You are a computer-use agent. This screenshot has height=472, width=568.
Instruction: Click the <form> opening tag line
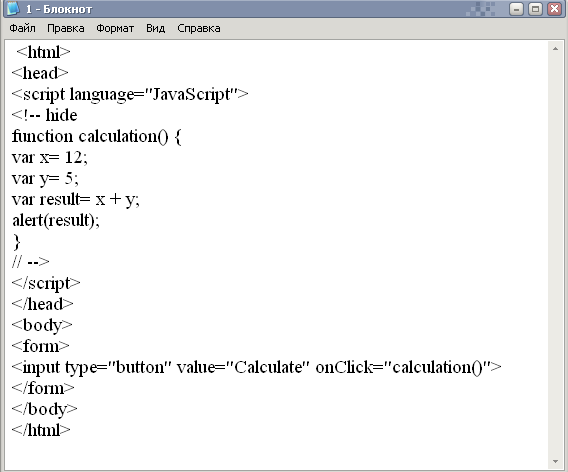tap(41, 346)
